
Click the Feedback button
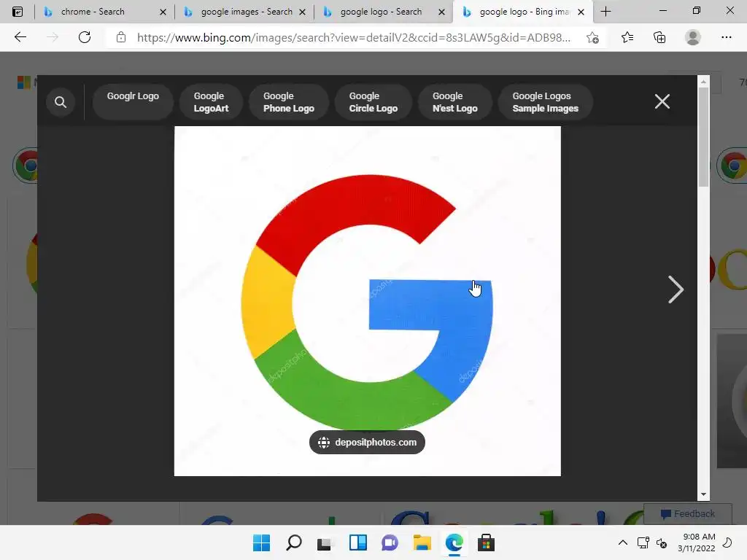pos(687,514)
